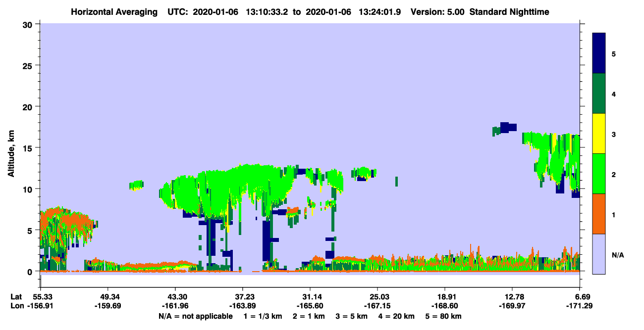644x330 pixels.
Task: Click legend note '5 = 80 km'
Action: (x=444, y=316)
